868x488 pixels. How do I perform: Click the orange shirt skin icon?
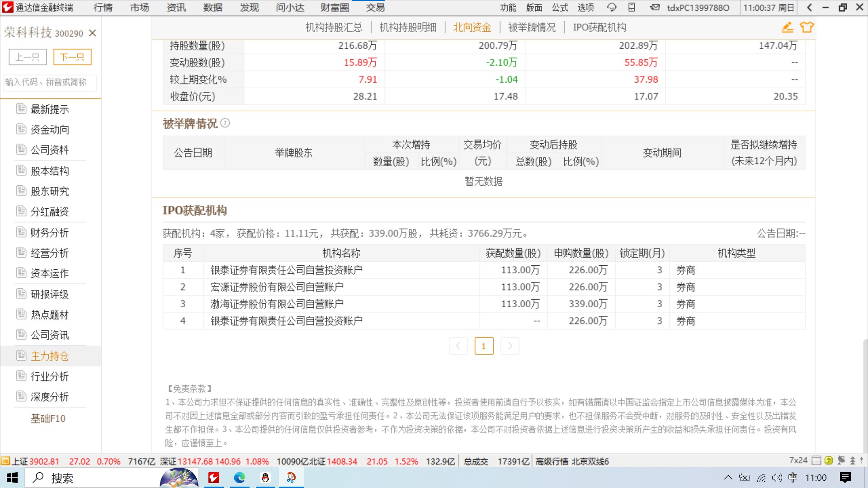tap(807, 28)
